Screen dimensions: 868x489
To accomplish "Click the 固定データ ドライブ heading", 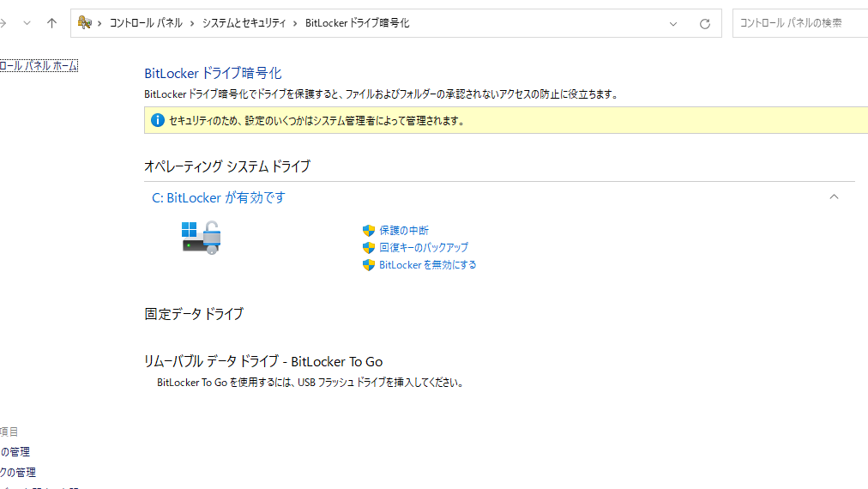I will coord(194,313).
